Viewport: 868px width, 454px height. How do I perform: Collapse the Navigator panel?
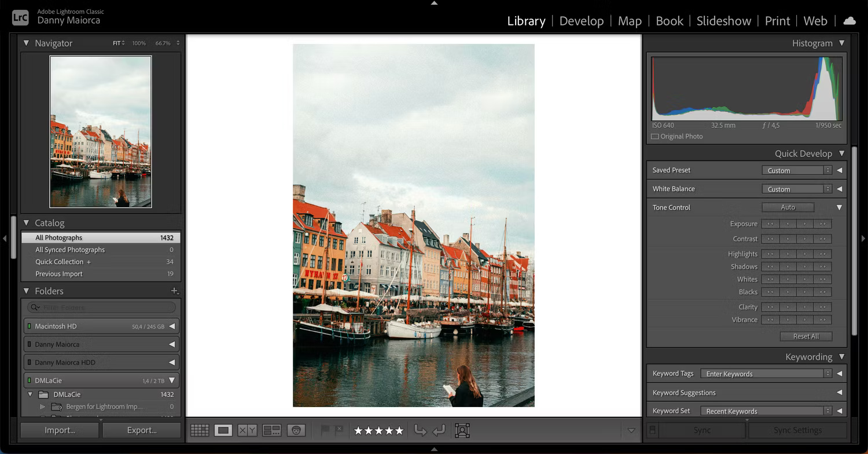pos(25,43)
